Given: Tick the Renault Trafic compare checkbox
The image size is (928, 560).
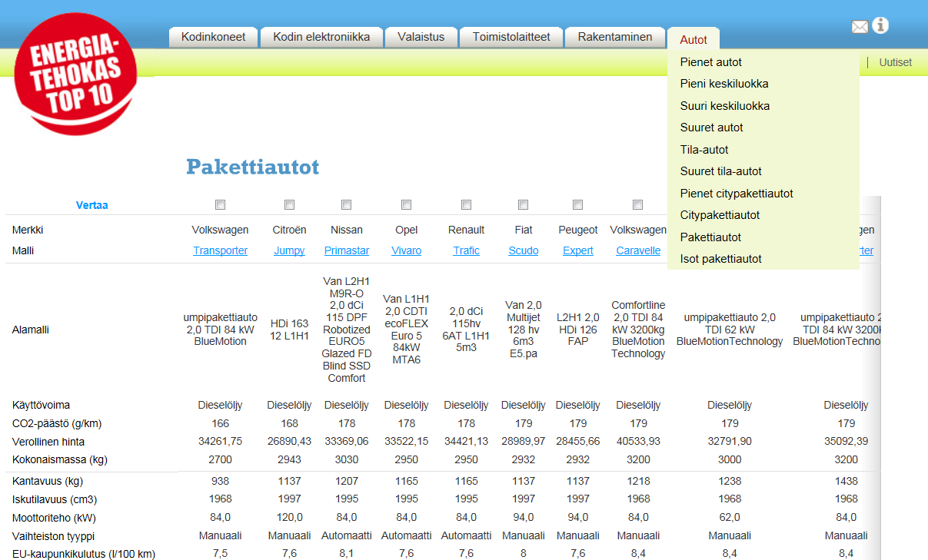Looking at the screenshot, I should (x=467, y=204).
